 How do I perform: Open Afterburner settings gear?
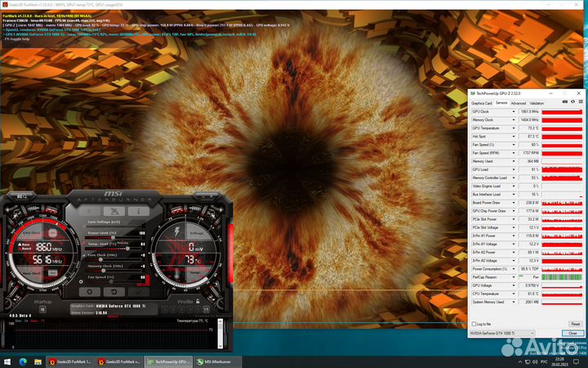pyautogui.click(x=90, y=291)
